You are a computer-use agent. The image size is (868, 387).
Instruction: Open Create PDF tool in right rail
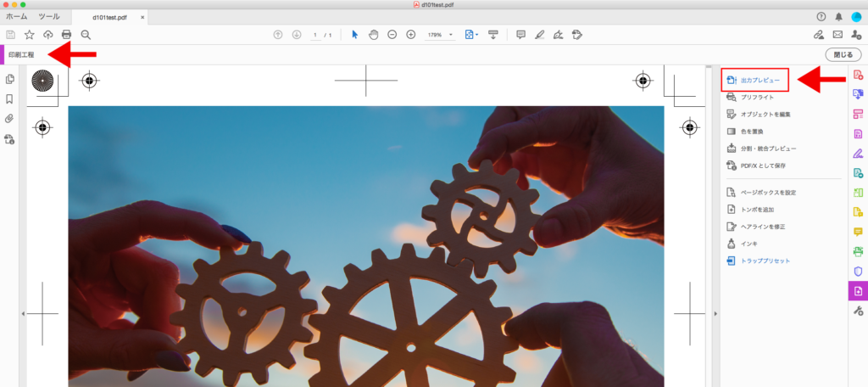point(858,75)
